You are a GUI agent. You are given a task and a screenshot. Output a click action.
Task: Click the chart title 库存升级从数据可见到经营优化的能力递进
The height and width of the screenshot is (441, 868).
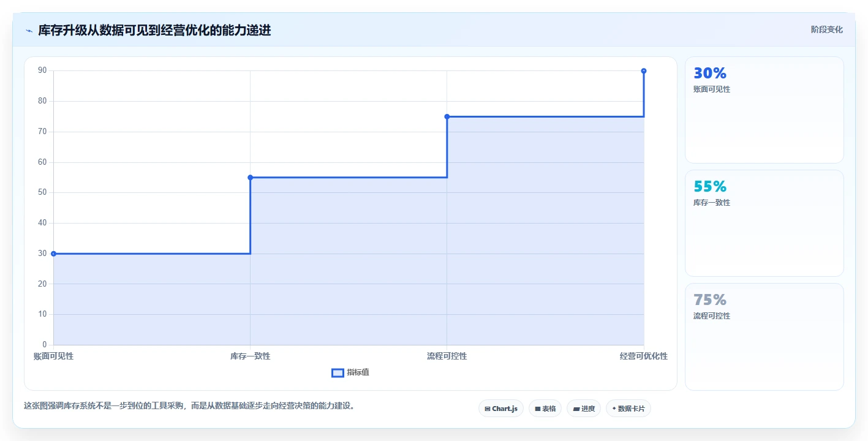tap(154, 30)
